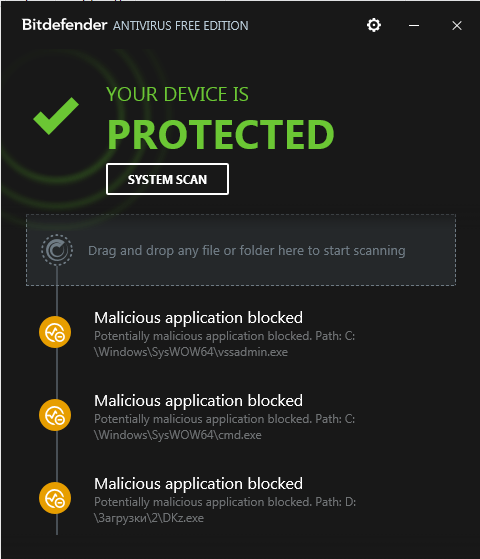Click the circular scan icon in drop zone
480x559 pixels.
click(57, 250)
